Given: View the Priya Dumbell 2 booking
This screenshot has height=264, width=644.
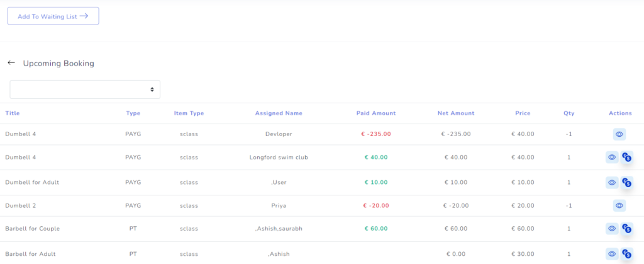Looking at the screenshot, I should coord(619,205).
